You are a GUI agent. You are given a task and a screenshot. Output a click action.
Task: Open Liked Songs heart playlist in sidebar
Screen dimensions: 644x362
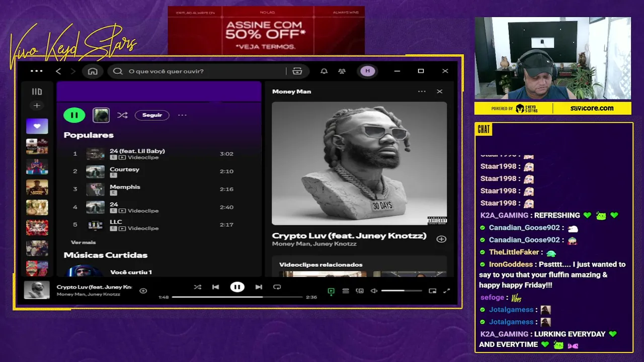(x=37, y=126)
